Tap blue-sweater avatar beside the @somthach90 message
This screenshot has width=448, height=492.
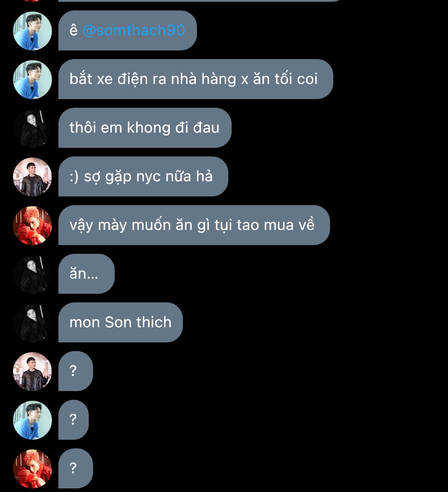click(32, 31)
